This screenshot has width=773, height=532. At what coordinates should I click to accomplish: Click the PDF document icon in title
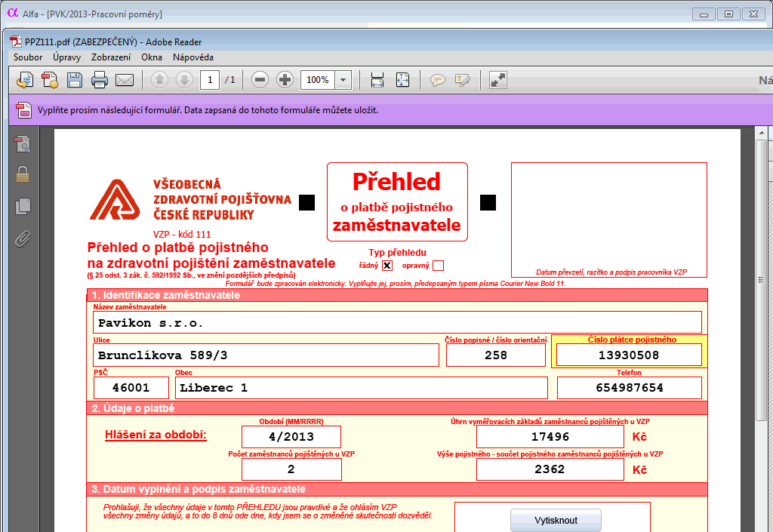point(17,42)
